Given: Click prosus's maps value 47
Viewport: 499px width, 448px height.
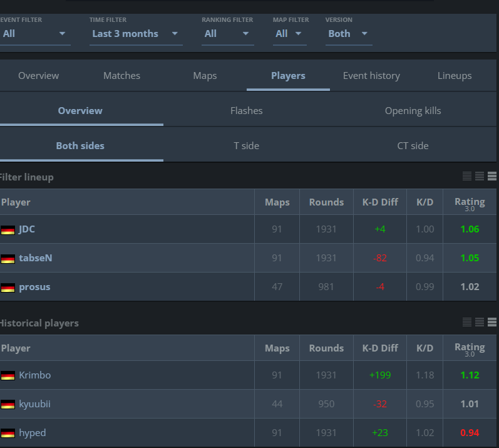Looking at the screenshot, I should click(x=277, y=287).
